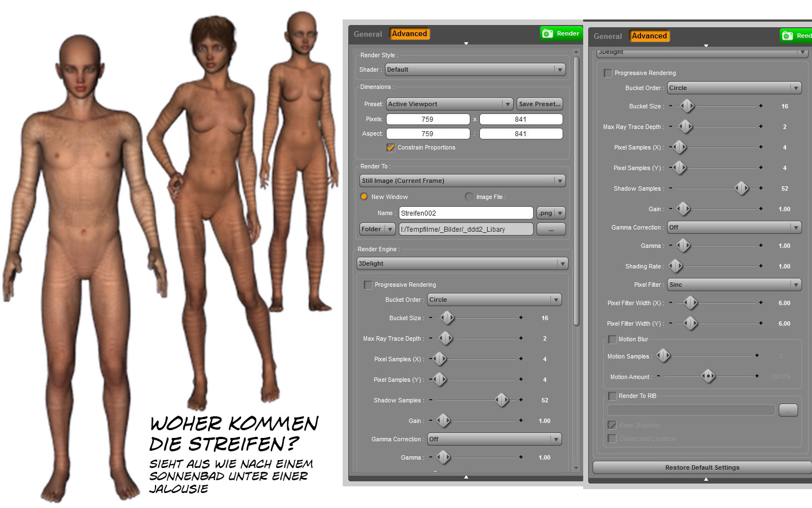Click the Bucket Size slider handle in right panel
Image resolution: width=812 pixels, height=508 pixels.
point(687,106)
